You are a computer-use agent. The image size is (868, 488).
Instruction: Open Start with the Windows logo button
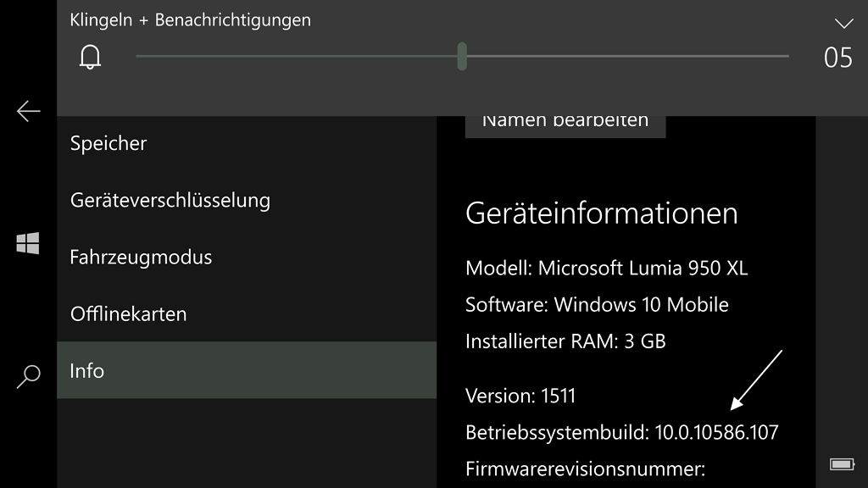28,243
